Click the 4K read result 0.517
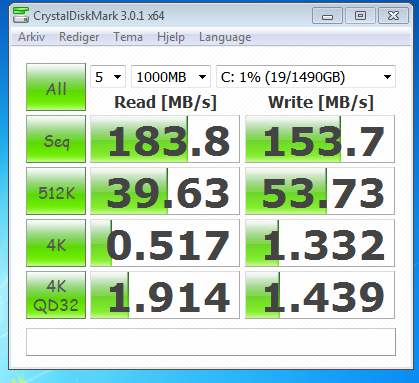 point(165,243)
